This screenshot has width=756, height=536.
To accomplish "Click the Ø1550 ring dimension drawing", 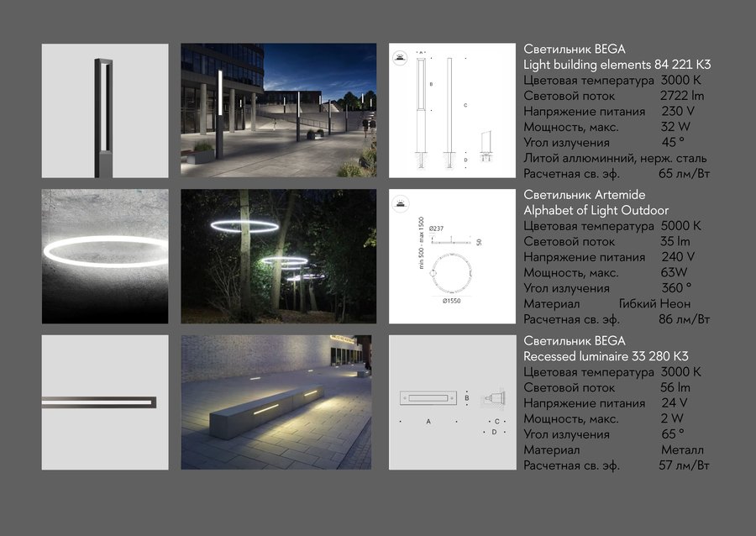I will [x=452, y=256].
